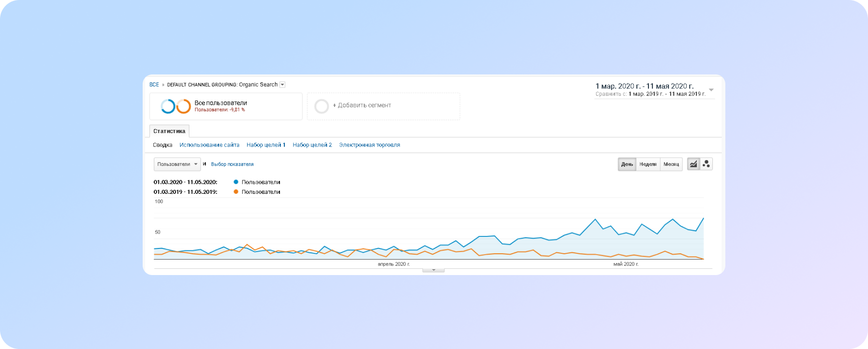Click the 01.03.2019 - 11.05.2019 legend label
The height and width of the screenshot is (349, 868).
185,192
